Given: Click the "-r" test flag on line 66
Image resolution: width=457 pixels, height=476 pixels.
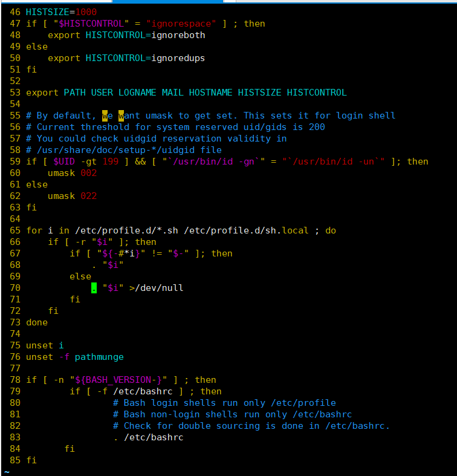Looking at the screenshot, I should [80, 242].
